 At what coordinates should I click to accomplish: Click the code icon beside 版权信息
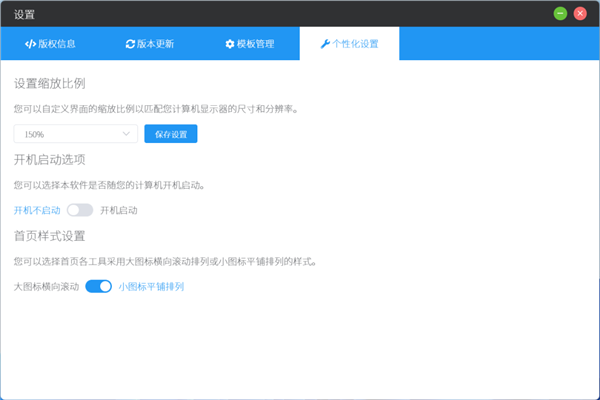click(30, 44)
